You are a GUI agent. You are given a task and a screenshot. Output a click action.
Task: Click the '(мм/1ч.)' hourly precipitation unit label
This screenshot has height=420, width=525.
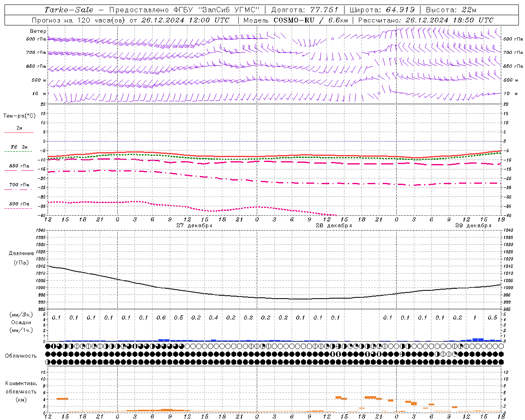tap(21, 330)
